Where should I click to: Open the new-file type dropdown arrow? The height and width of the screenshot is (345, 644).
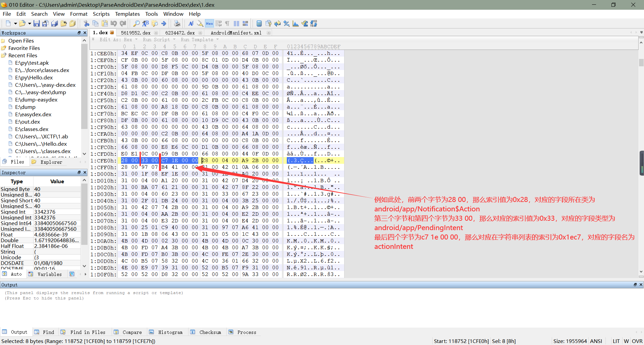click(x=15, y=23)
